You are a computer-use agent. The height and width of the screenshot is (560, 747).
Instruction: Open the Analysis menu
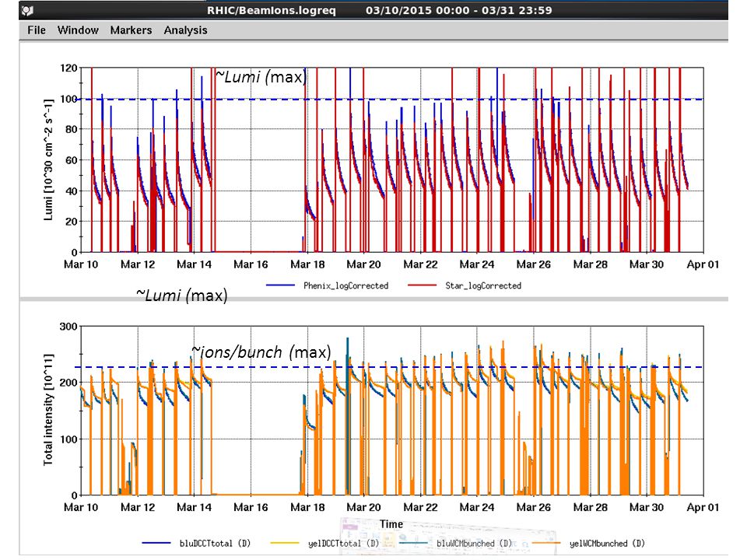pos(186,30)
